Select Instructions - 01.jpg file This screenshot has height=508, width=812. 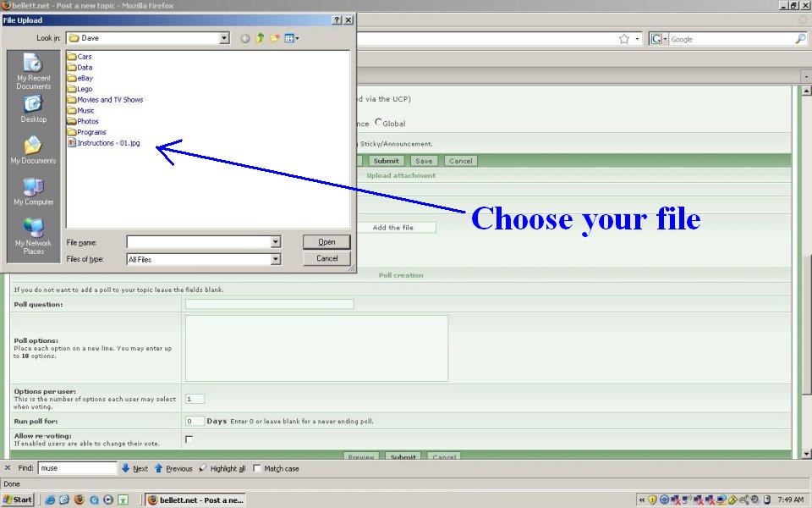pos(107,143)
